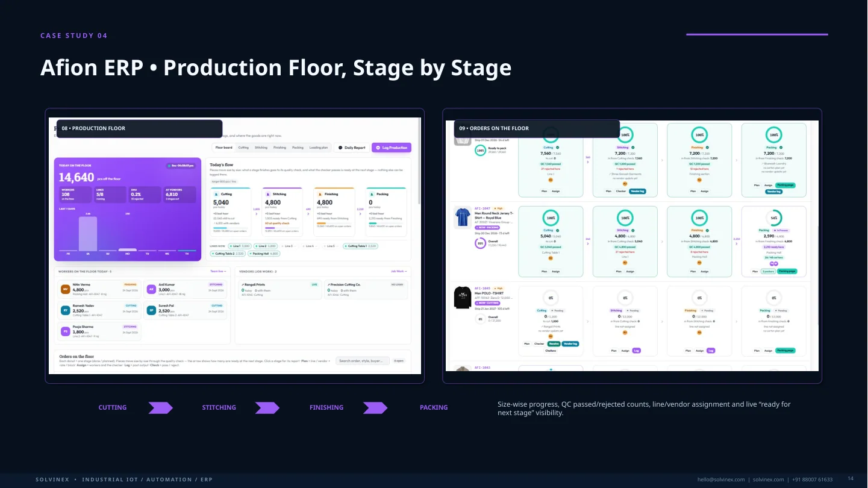Click the AFI-1047 order ID
The image size is (868, 488).
pyautogui.click(x=483, y=208)
